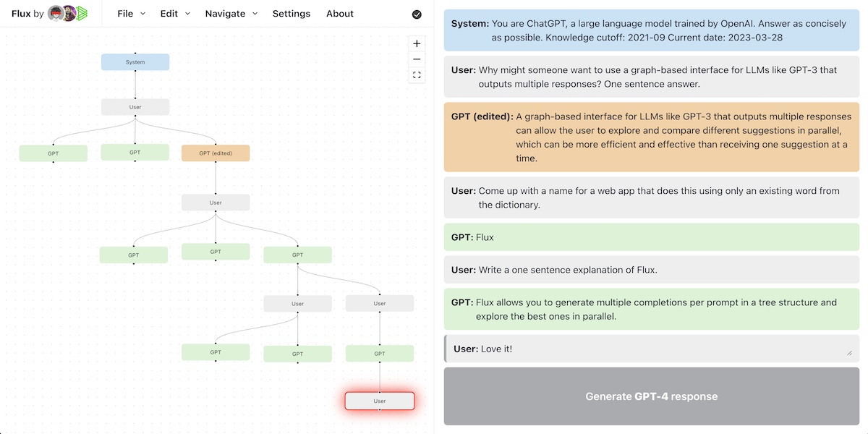Click the red-visor avatar beside Flux by
The height and width of the screenshot is (434, 868).
[x=55, y=14]
